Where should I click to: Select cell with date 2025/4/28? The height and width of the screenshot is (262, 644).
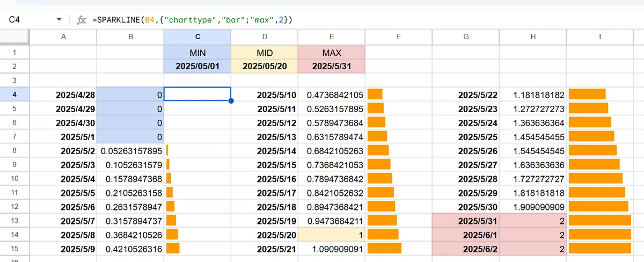coord(63,94)
